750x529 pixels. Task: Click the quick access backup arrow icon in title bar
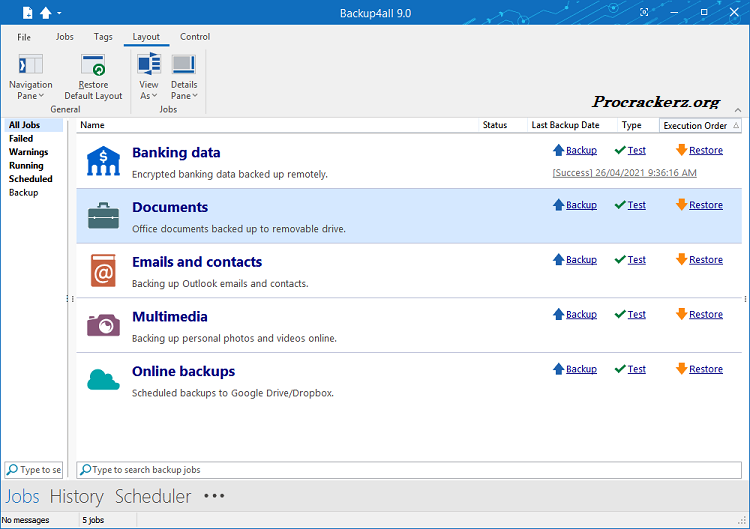(45, 12)
